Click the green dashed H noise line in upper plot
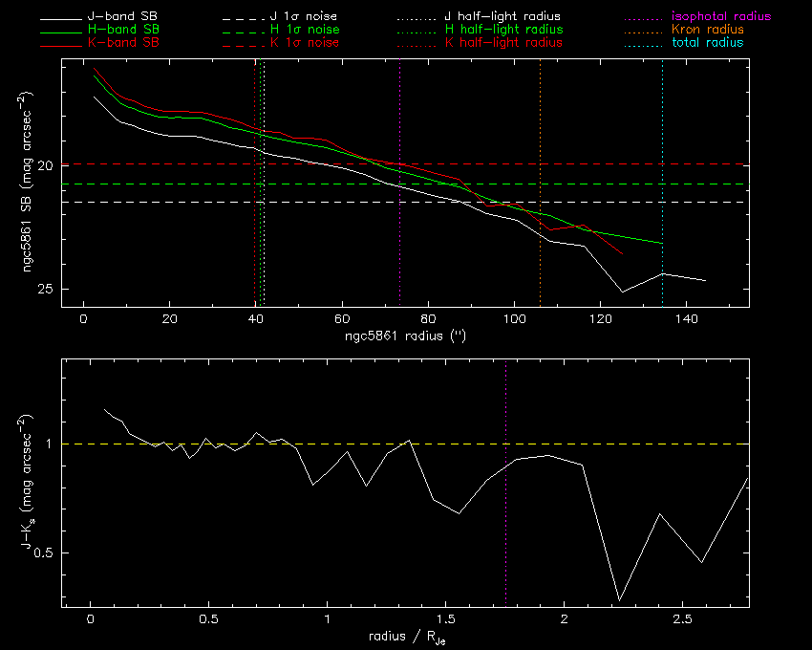This screenshot has width=812, height=650. (x=405, y=184)
